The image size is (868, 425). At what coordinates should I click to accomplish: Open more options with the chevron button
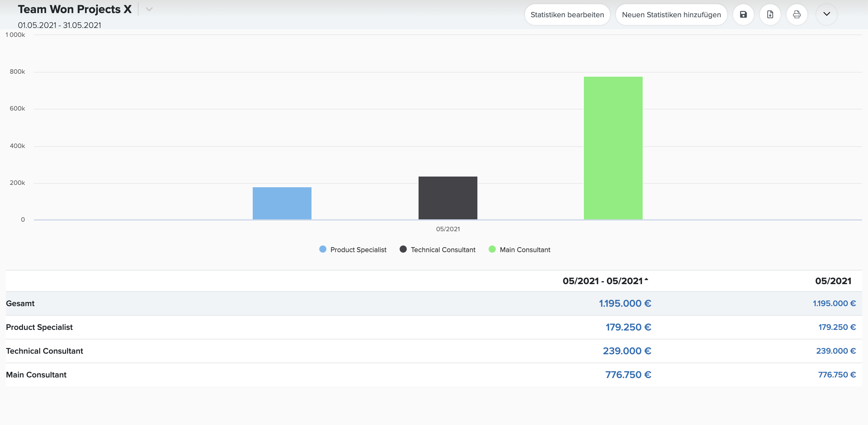tap(827, 15)
